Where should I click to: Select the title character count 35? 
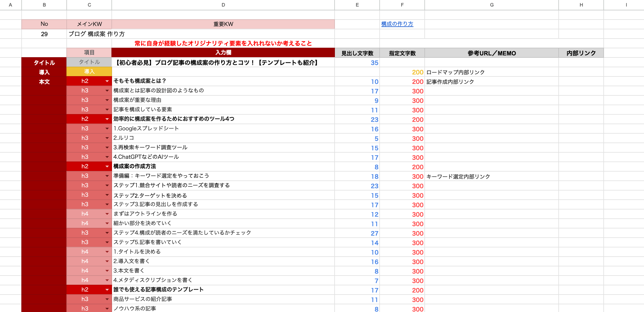pos(357,63)
